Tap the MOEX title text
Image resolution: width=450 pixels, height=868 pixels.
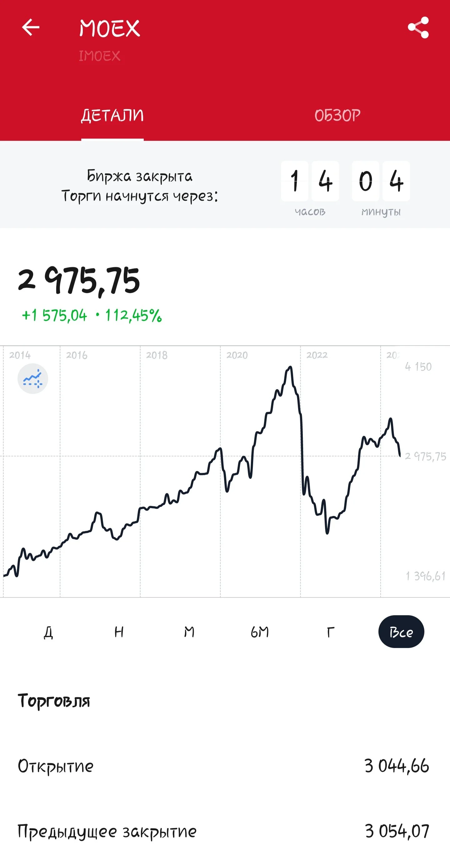click(x=110, y=28)
